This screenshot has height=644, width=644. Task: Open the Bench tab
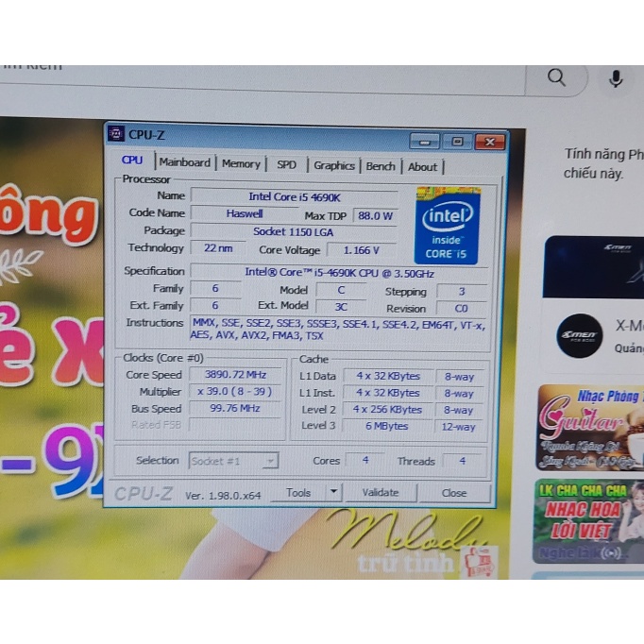[381, 166]
